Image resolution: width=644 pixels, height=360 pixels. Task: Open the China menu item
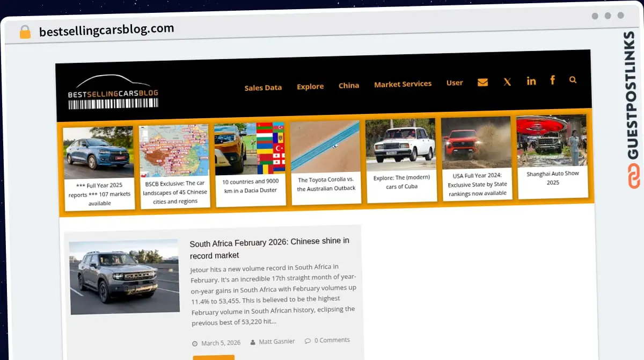pos(349,85)
